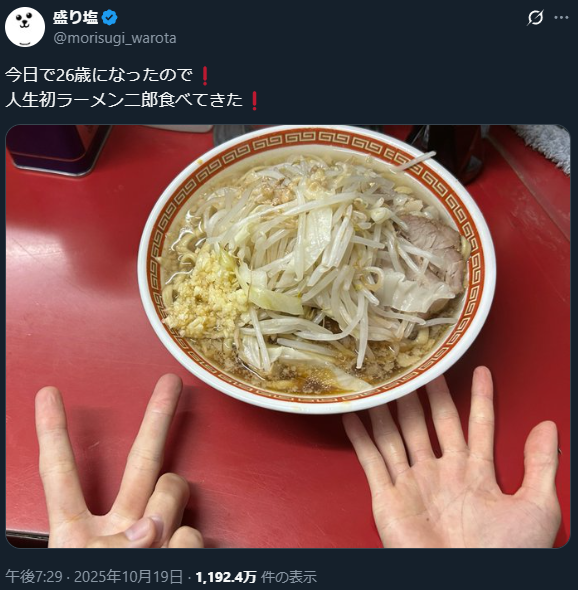Open the seal profile avatar
The image size is (578, 590).
click(x=25, y=27)
